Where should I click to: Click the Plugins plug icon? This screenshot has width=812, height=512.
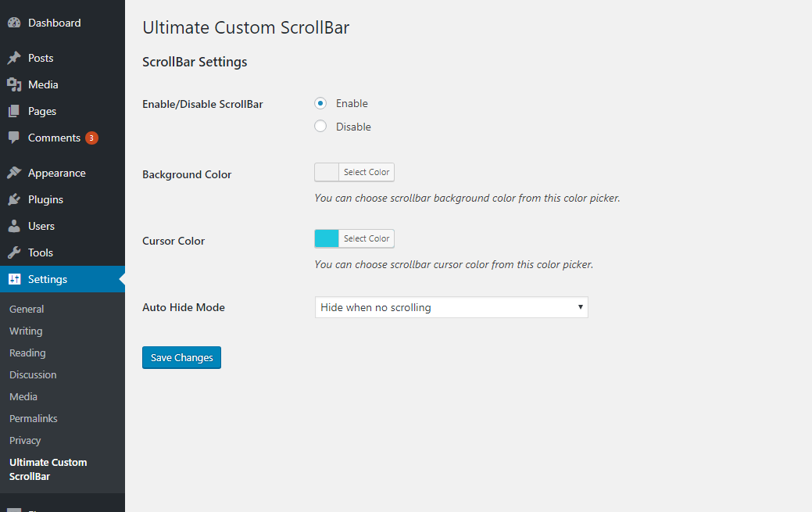pos(14,199)
